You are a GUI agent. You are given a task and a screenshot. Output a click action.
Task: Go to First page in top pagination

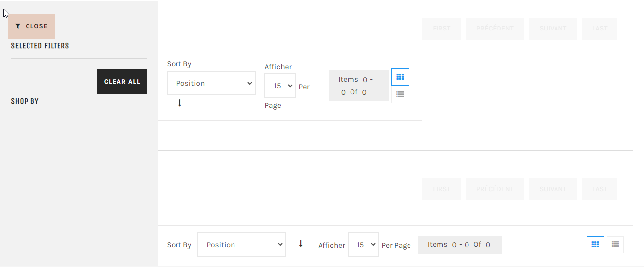[x=441, y=29]
